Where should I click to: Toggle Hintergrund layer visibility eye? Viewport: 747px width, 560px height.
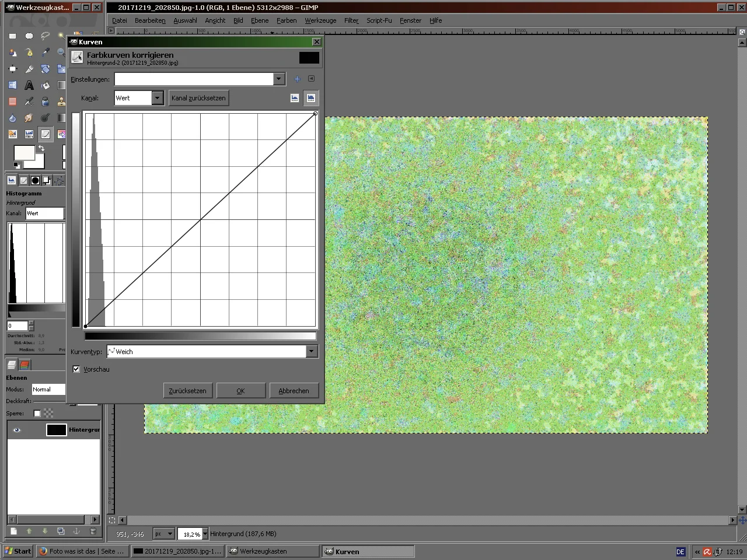16,430
